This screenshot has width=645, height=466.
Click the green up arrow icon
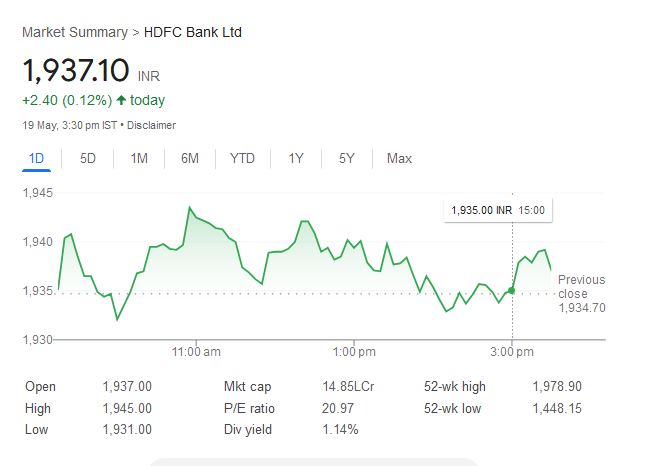[x=121, y=100]
